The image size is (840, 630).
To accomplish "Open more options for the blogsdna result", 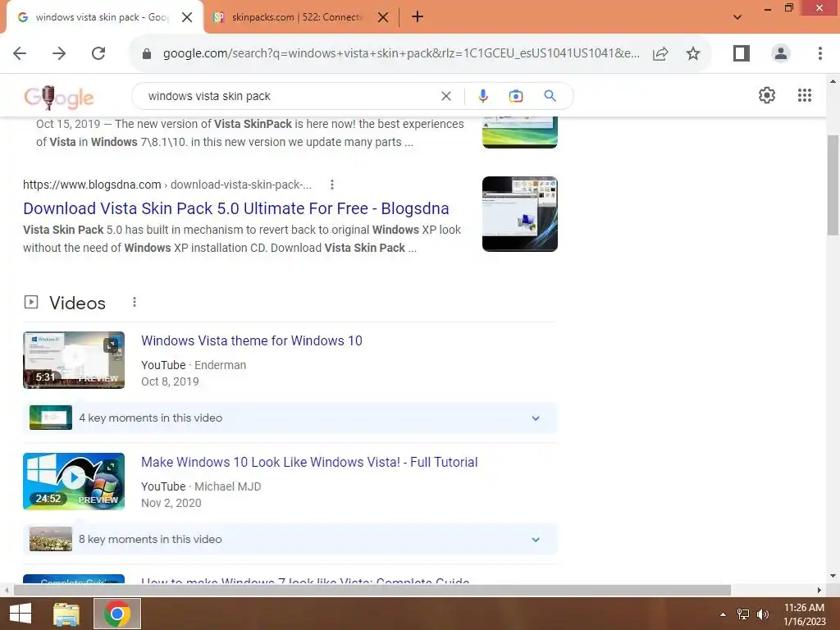I will click(x=332, y=185).
